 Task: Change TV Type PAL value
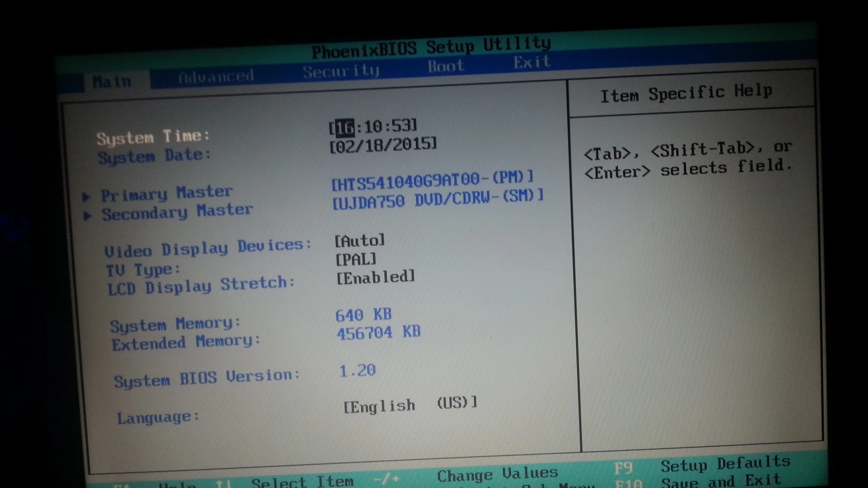[x=356, y=259]
